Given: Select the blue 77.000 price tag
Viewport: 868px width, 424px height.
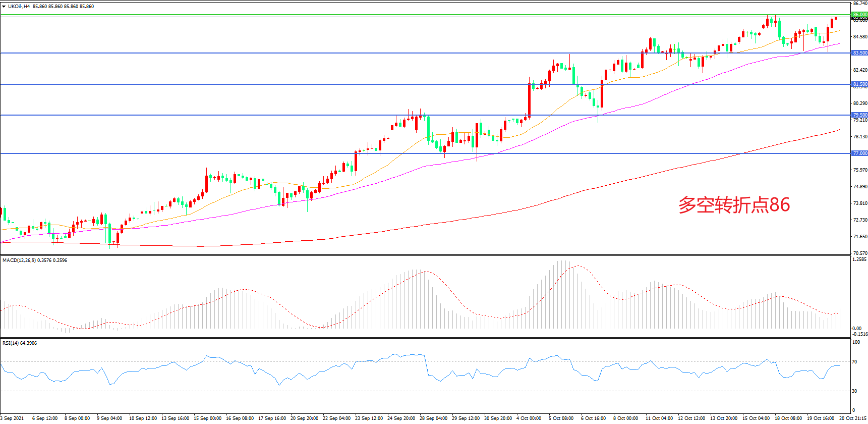Looking at the screenshot, I should (x=859, y=153).
